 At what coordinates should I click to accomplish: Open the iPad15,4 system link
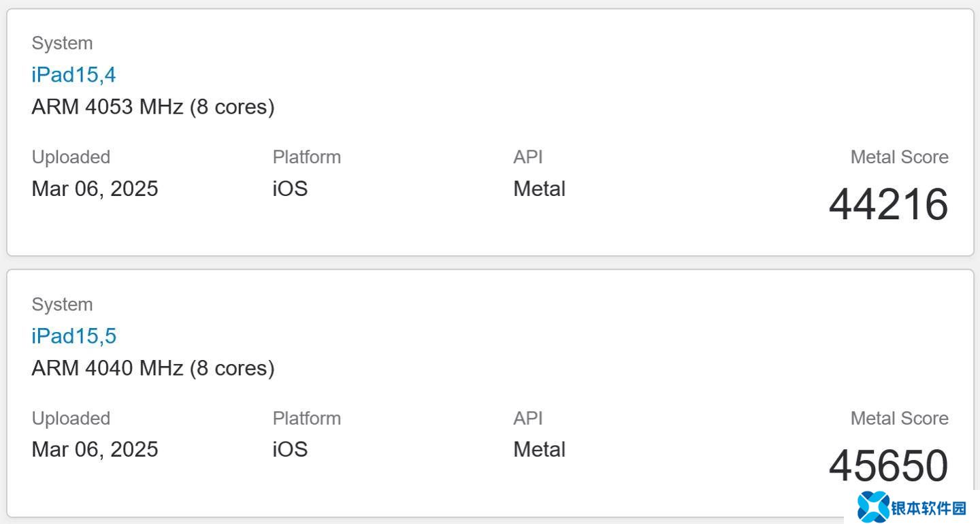73,74
